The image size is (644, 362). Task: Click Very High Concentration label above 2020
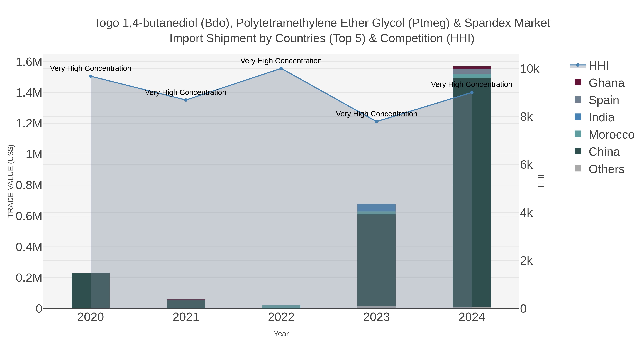(x=91, y=68)
